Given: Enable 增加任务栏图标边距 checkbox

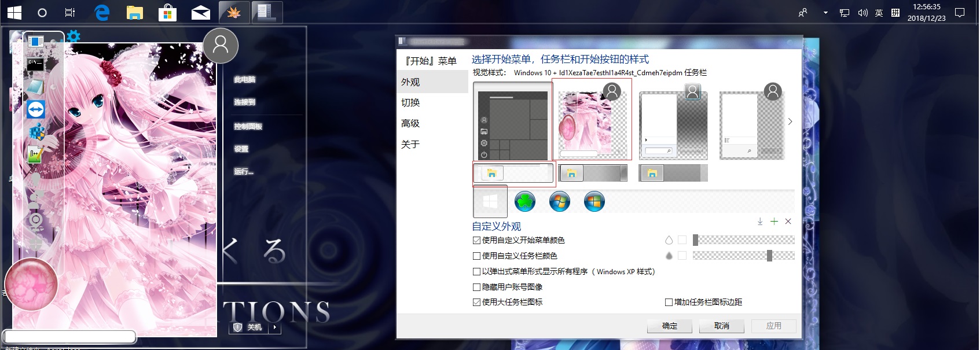Looking at the screenshot, I should (x=669, y=302).
